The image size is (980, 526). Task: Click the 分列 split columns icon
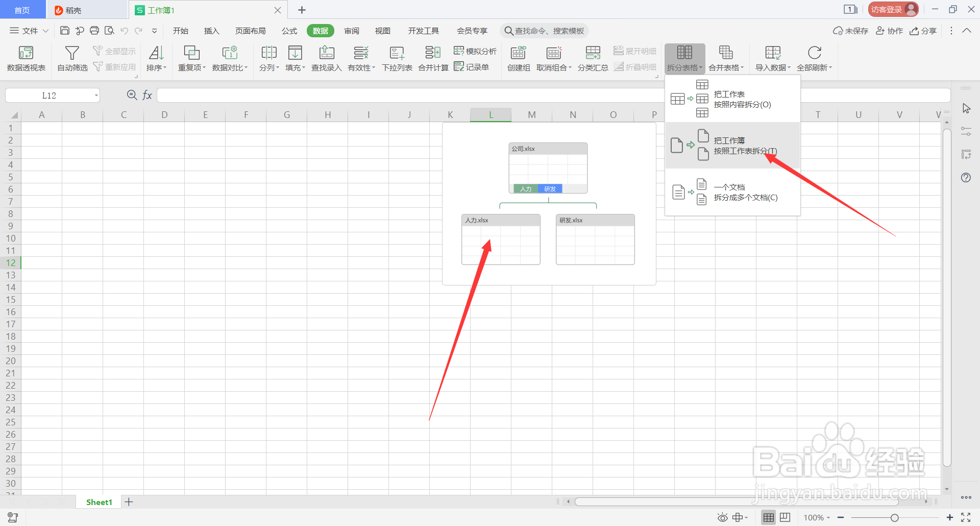point(268,53)
